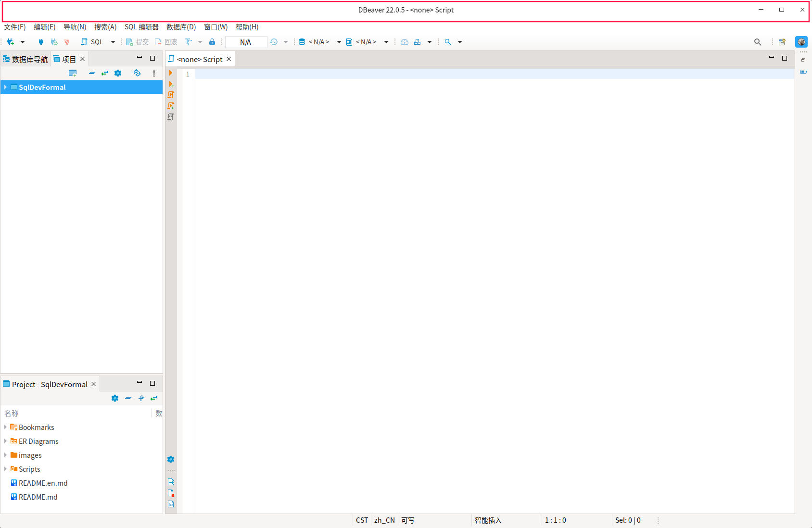Screen dimensions: 812x528
Task: Open the SQL 编辑器 menu
Action: click(141, 27)
